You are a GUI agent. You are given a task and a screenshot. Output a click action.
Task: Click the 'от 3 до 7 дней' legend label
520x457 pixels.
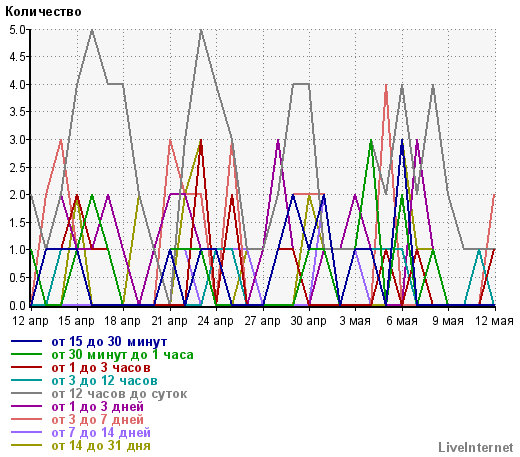pyautogui.click(x=98, y=420)
